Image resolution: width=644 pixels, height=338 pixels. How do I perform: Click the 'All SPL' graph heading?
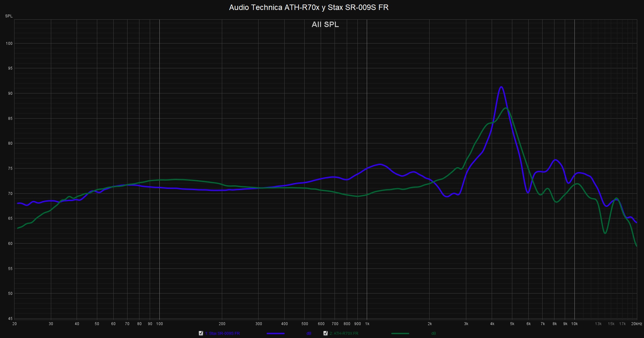pyautogui.click(x=325, y=24)
